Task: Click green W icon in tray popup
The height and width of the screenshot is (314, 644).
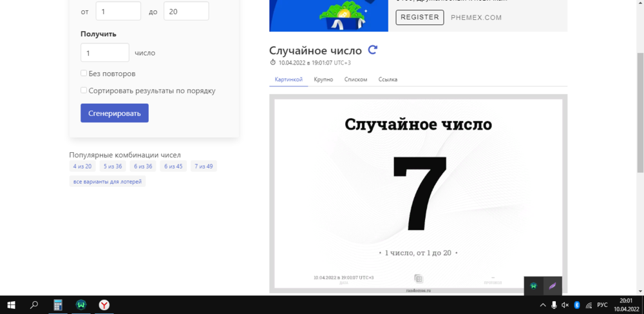Action: pos(533,286)
